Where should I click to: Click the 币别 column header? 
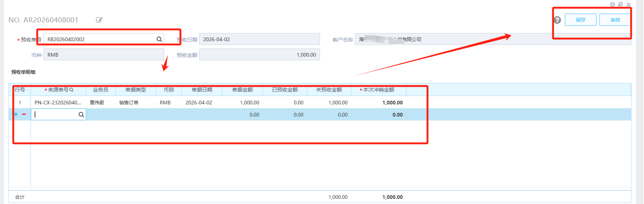[169, 90]
